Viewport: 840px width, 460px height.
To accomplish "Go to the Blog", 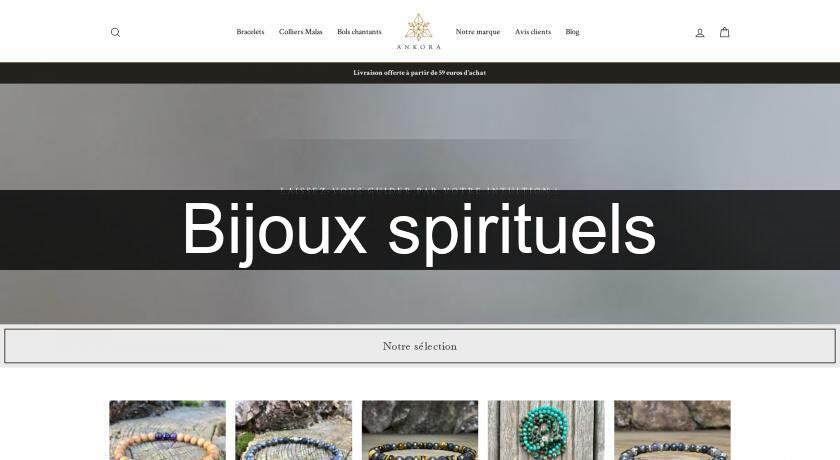I will point(572,32).
